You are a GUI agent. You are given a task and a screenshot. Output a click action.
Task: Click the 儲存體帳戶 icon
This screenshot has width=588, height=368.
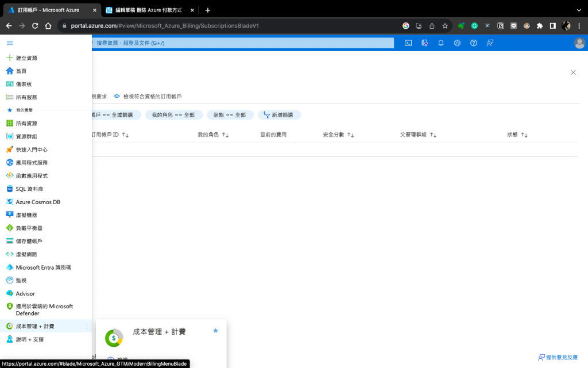[x=10, y=241]
